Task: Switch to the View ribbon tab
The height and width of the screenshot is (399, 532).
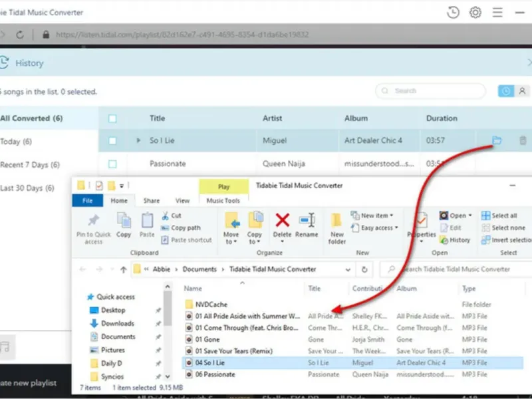Action: click(x=182, y=201)
